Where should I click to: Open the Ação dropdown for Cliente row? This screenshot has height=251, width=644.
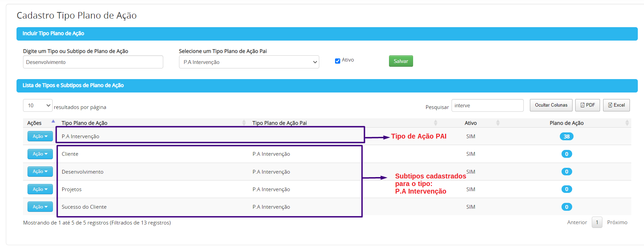[40, 154]
